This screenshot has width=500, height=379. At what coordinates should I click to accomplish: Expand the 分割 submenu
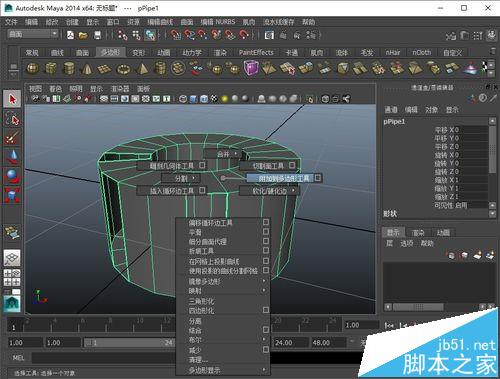tap(181, 178)
